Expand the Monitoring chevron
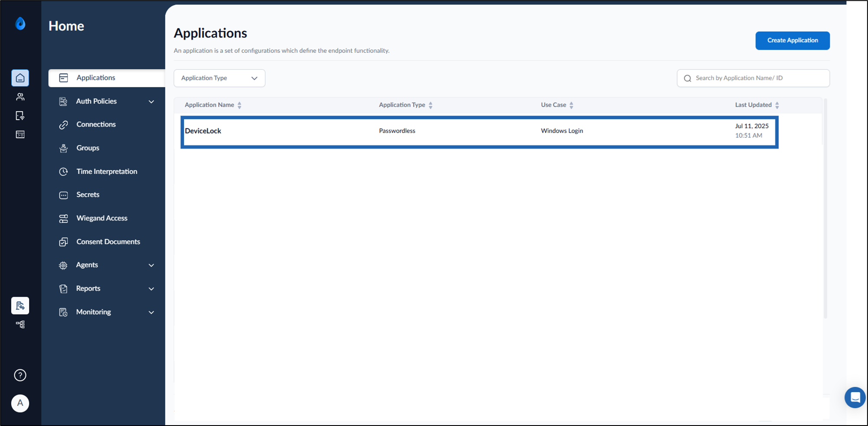The height and width of the screenshot is (426, 868). [151, 312]
